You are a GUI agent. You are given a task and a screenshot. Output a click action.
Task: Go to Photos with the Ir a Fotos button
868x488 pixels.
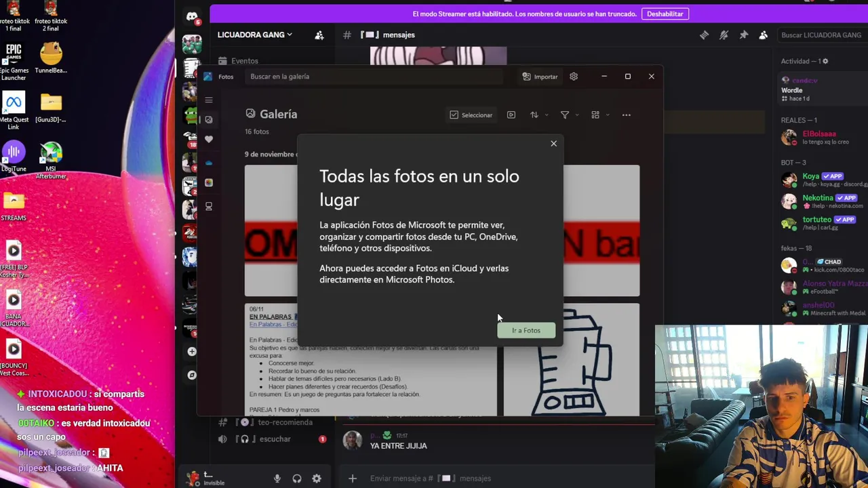tap(526, 330)
